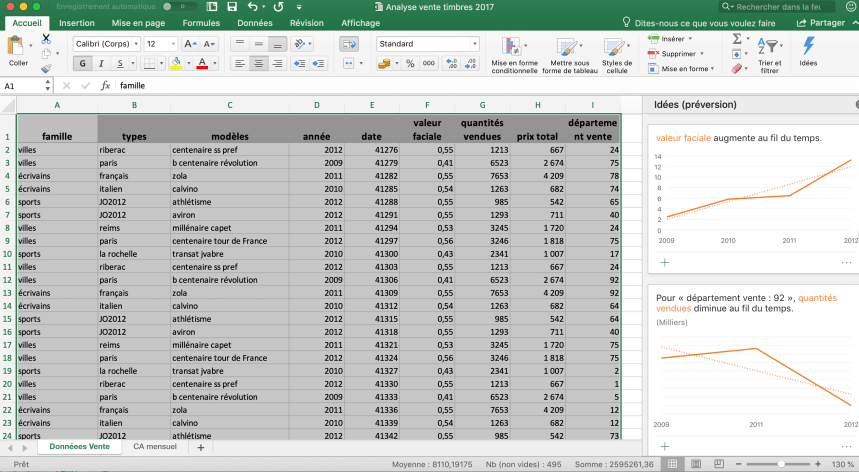Add a new sheet with plus button
Viewport: 859px width, 472px height.
point(200,447)
